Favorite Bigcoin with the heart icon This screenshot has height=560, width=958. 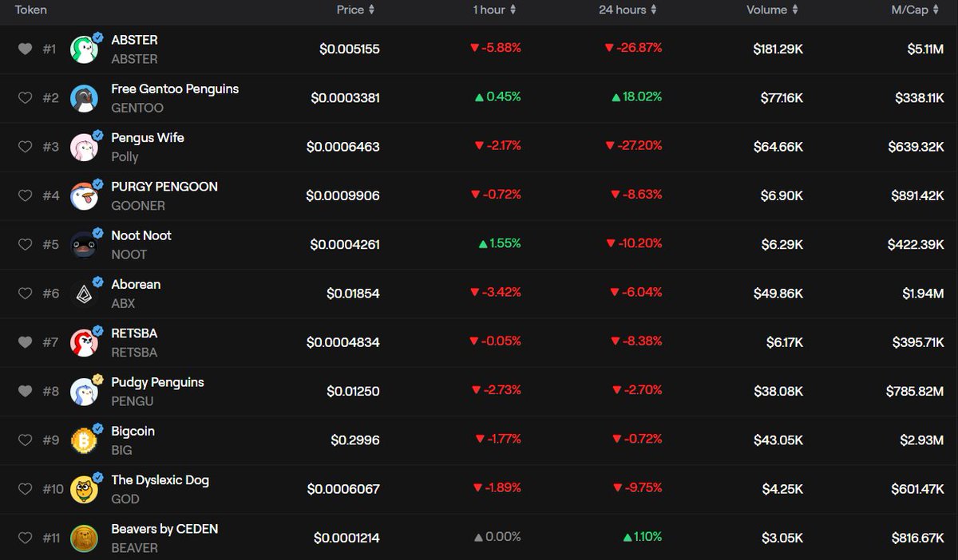pos(25,440)
